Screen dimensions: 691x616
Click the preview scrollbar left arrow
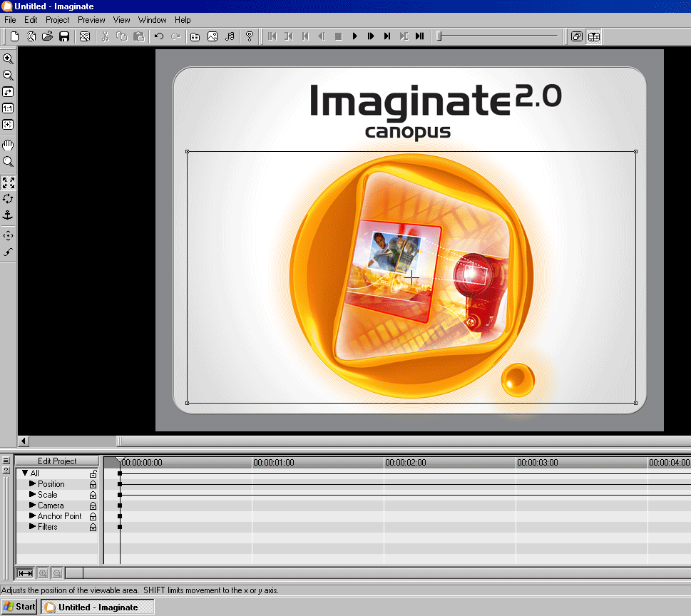24,441
